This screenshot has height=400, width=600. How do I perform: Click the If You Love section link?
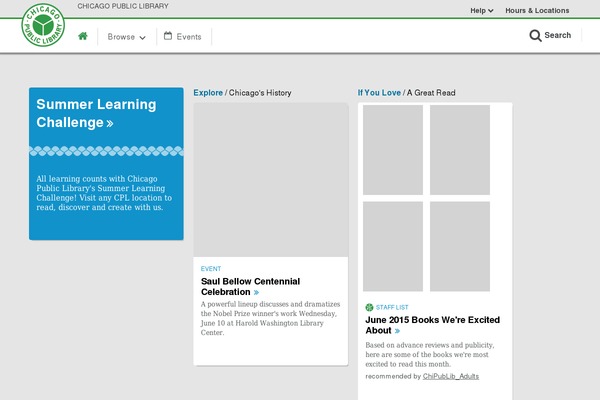pos(379,93)
